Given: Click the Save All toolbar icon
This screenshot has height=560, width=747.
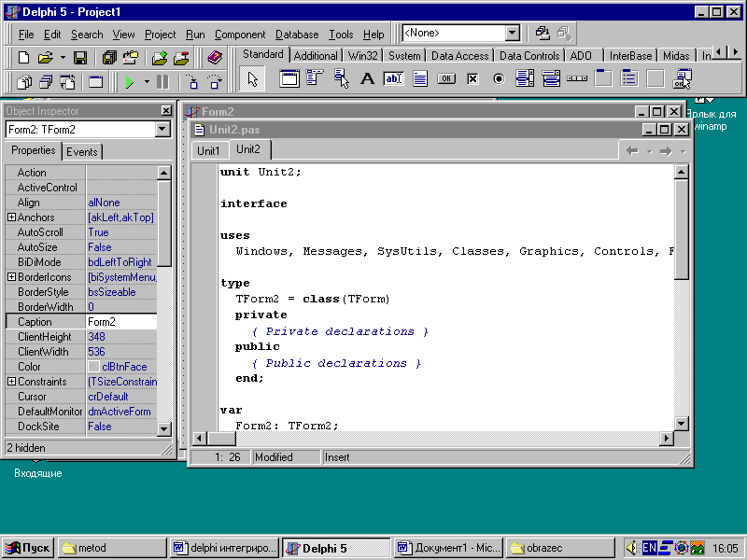Looking at the screenshot, I should pyautogui.click(x=109, y=58).
